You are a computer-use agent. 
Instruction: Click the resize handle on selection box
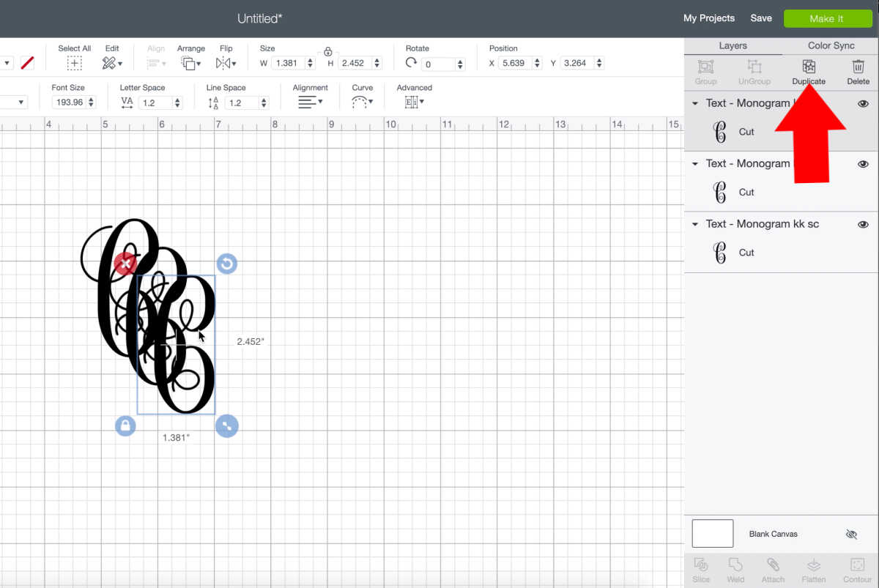[227, 425]
